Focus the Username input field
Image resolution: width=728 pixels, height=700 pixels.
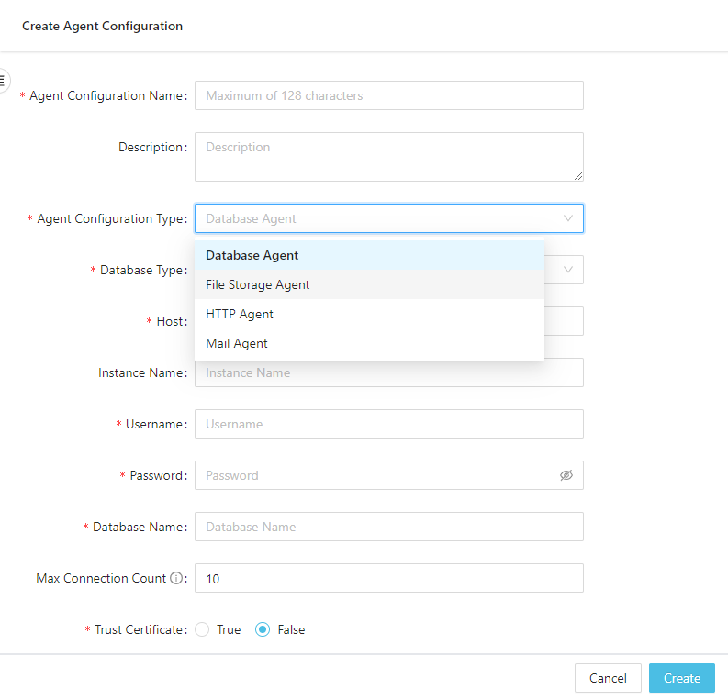[388, 424]
